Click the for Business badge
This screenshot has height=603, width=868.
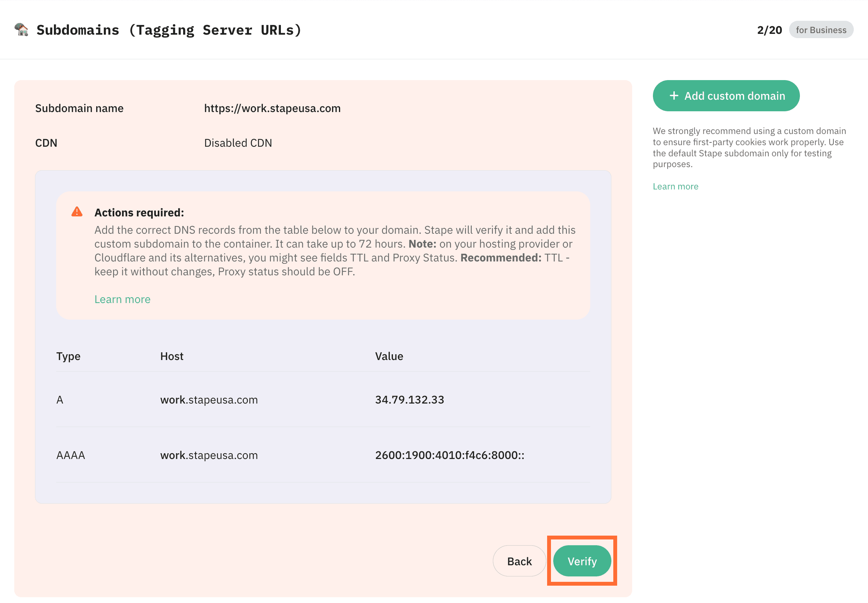(x=821, y=30)
